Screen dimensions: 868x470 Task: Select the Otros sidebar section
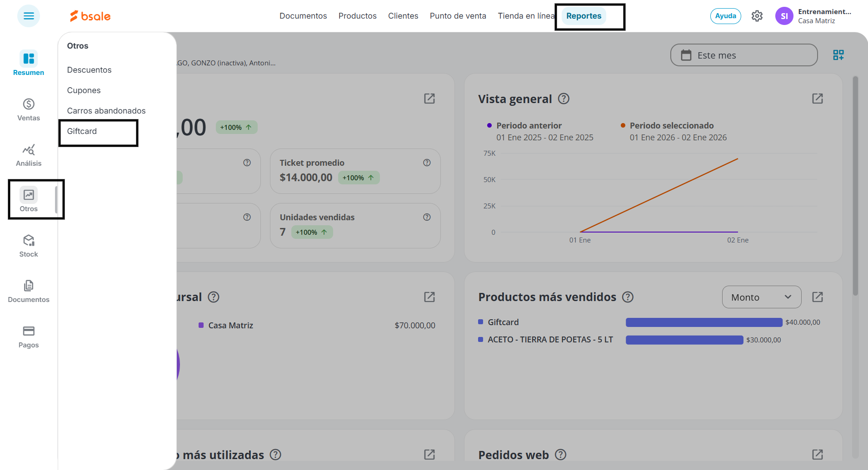pyautogui.click(x=29, y=200)
